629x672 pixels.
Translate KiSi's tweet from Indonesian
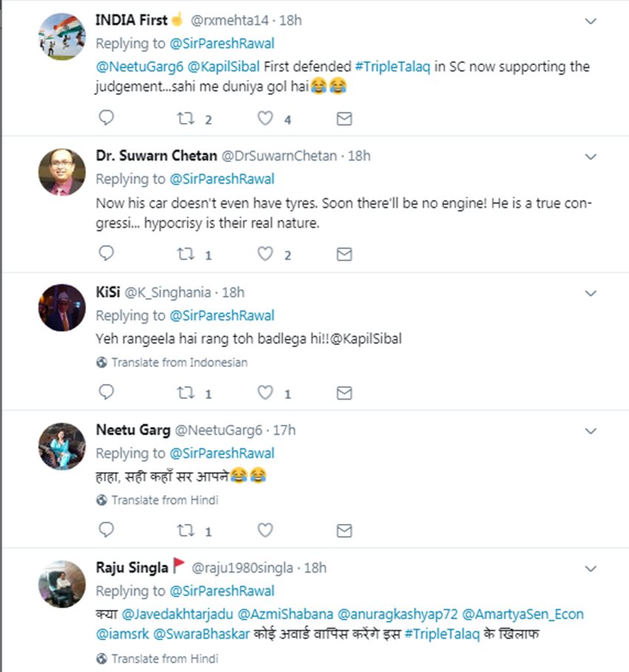click(x=179, y=363)
